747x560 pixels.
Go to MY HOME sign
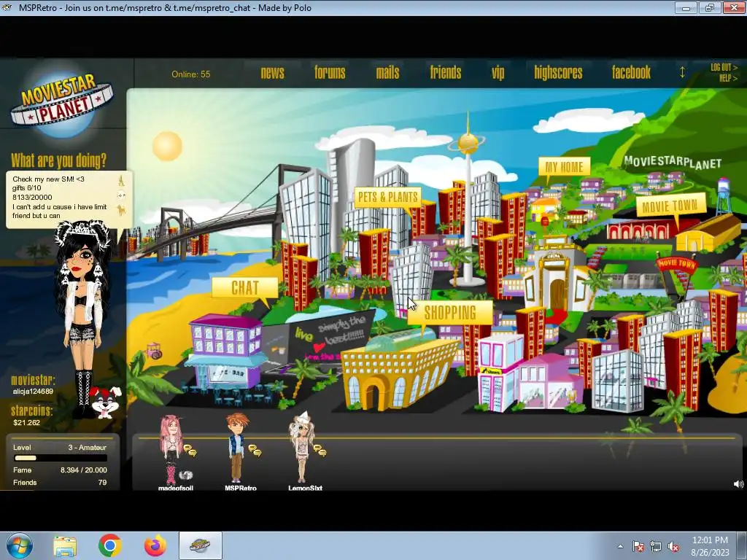point(564,167)
